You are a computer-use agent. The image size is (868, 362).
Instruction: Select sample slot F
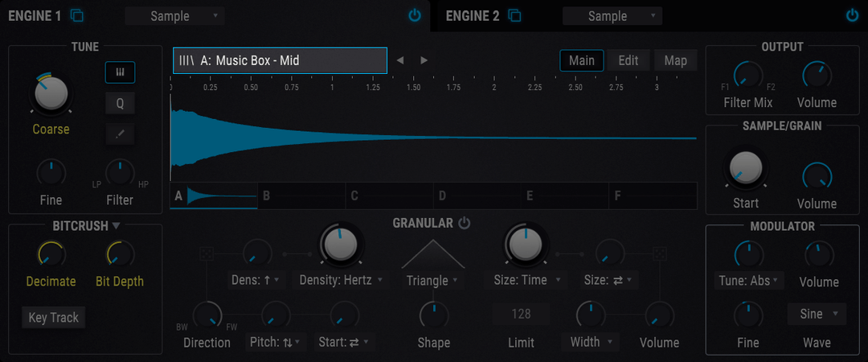pos(653,195)
